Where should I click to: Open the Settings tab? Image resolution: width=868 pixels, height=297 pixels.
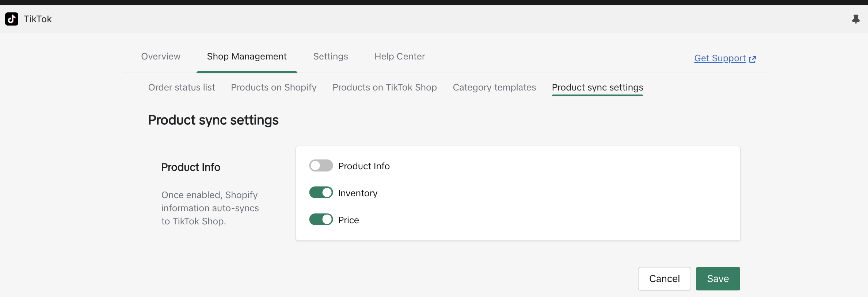(330, 57)
